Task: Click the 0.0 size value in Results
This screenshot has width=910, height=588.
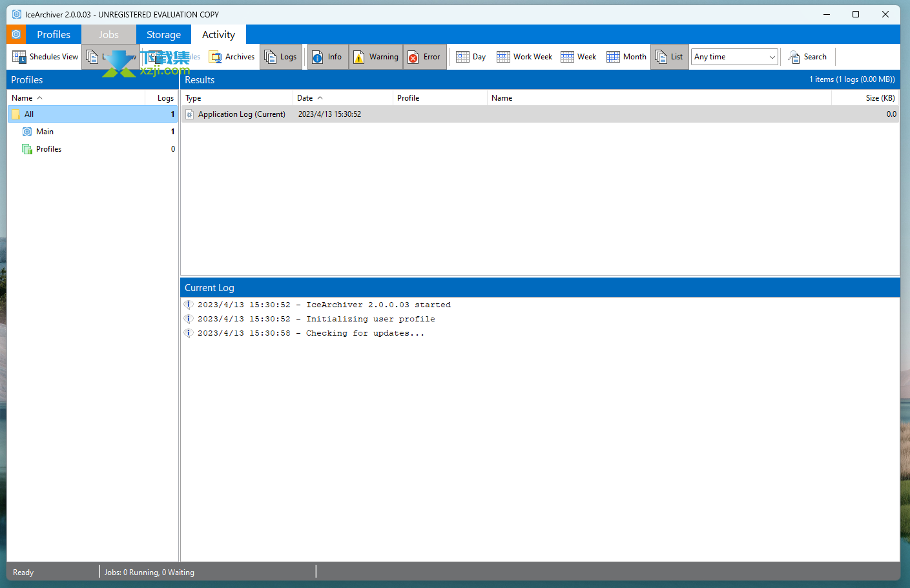Action: (891, 114)
